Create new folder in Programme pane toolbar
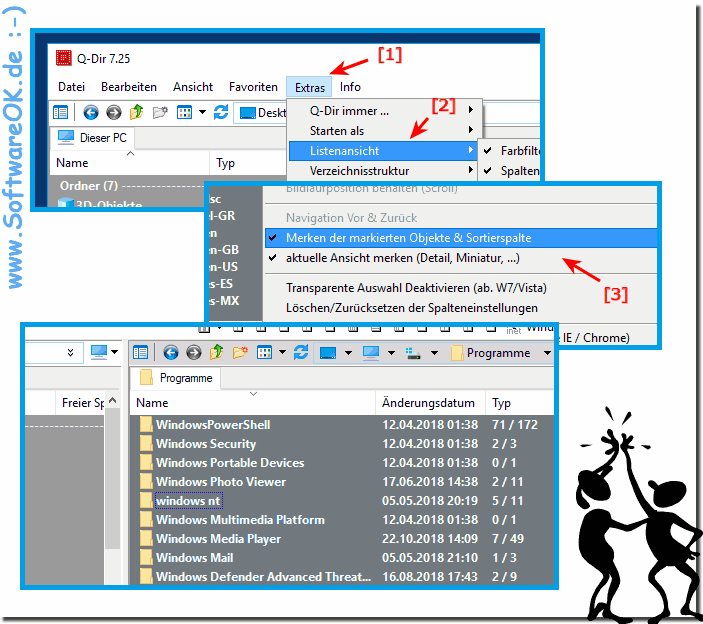 tap(240, 353)
